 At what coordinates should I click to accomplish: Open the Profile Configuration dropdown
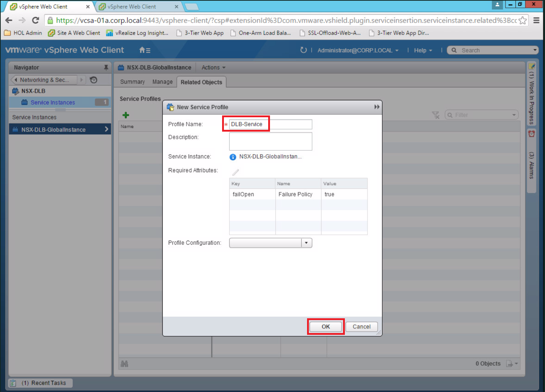(x=306, y=243)
